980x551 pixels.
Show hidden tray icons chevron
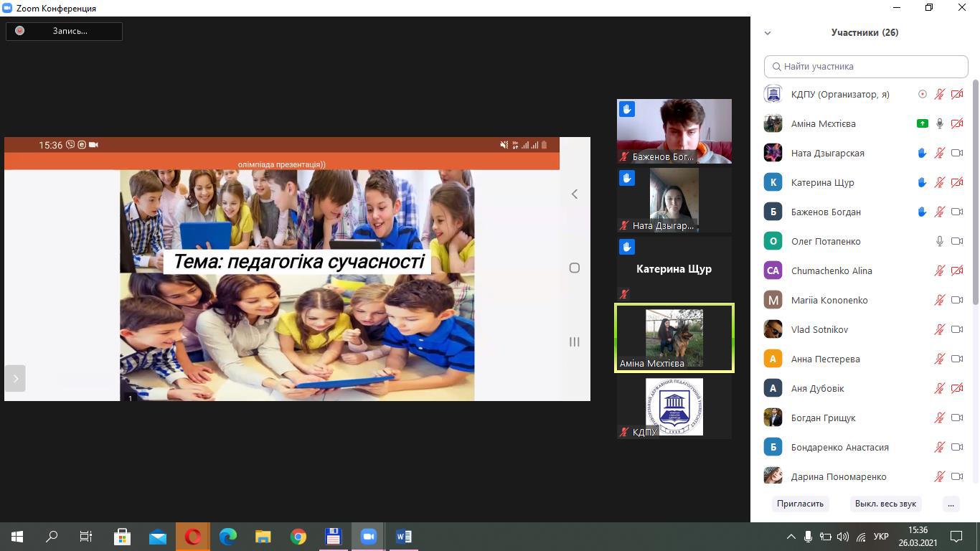[791, 536]
